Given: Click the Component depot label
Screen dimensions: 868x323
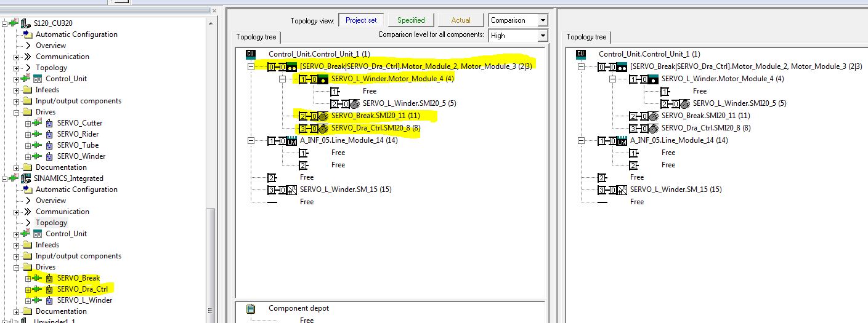Looking at the screenshot, I should click(x=299, y=308).
